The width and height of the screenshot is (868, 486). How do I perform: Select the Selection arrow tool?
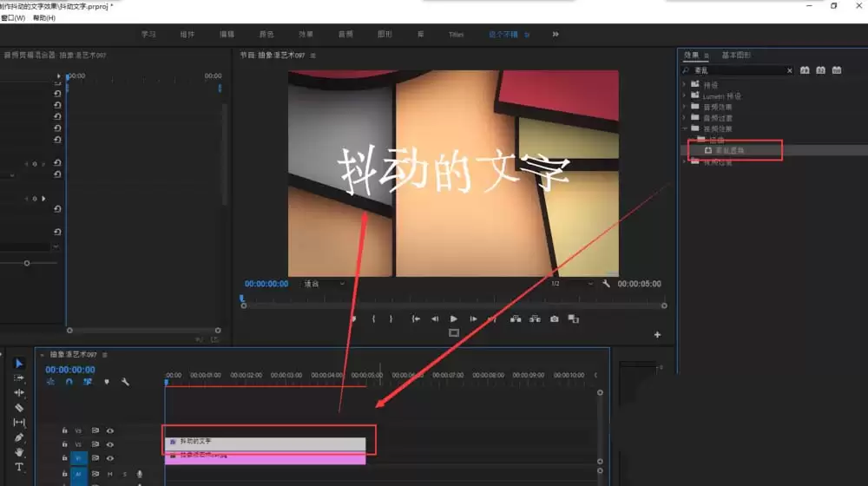click(19, 364)
